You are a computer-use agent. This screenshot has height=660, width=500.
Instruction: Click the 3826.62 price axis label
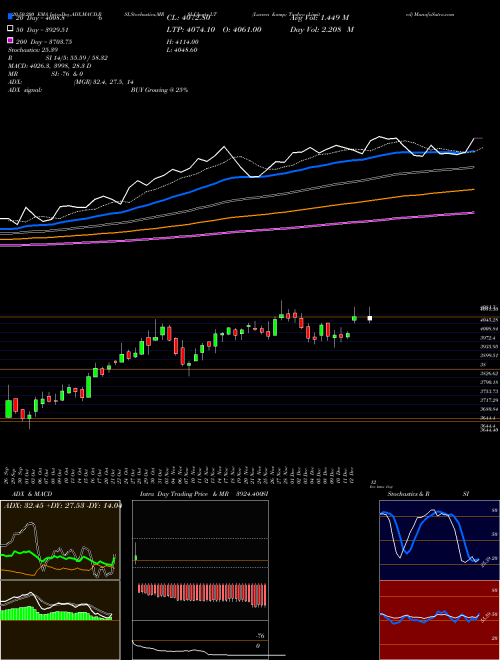point(489,373)
